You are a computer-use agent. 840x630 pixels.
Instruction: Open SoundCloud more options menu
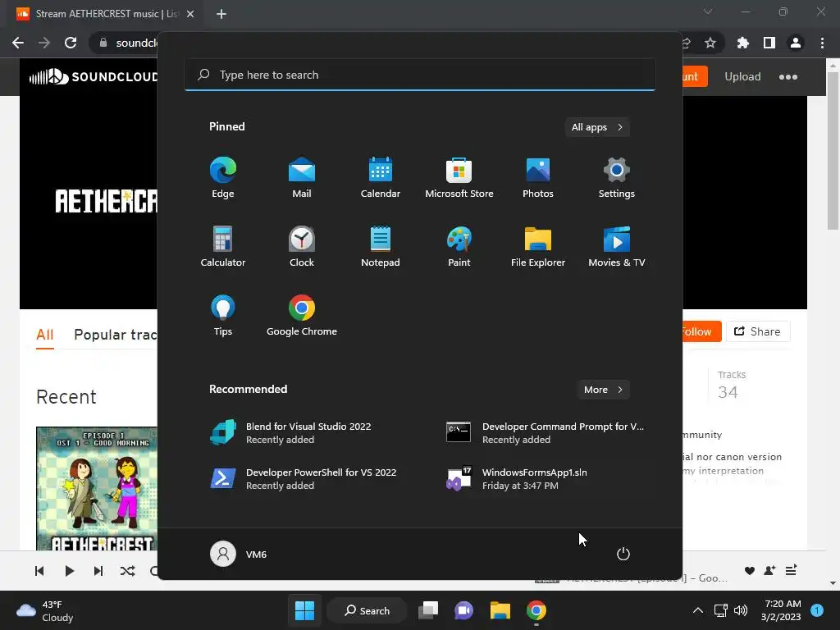pyautogui.click(x=788, y=76)
